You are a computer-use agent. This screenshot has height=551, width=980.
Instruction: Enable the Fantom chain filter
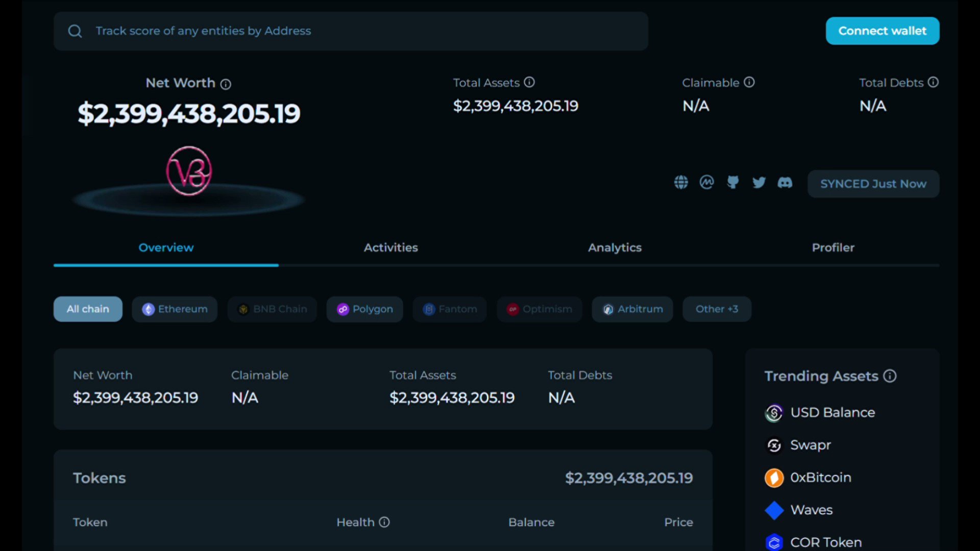(x=449, y=309)
